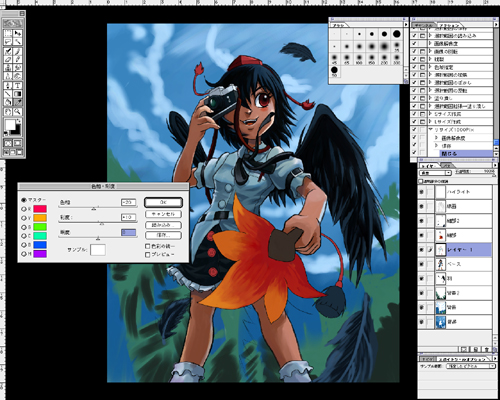Image resolution: width=500 pixels, height=400 pixels.
Task: Adjust the 色相 hue slider handle
Action: [x=94, y=209]
